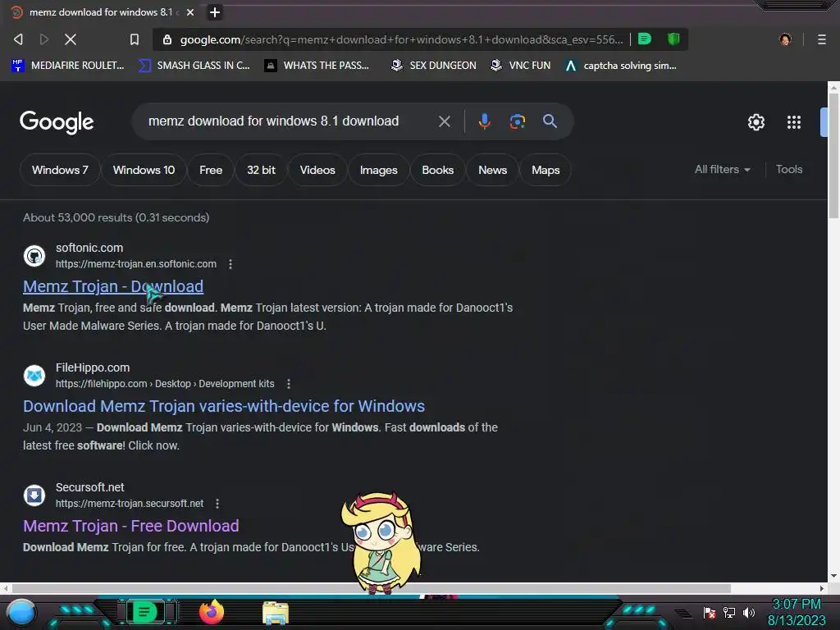Click the FileHippo.com site favicon

34,376
